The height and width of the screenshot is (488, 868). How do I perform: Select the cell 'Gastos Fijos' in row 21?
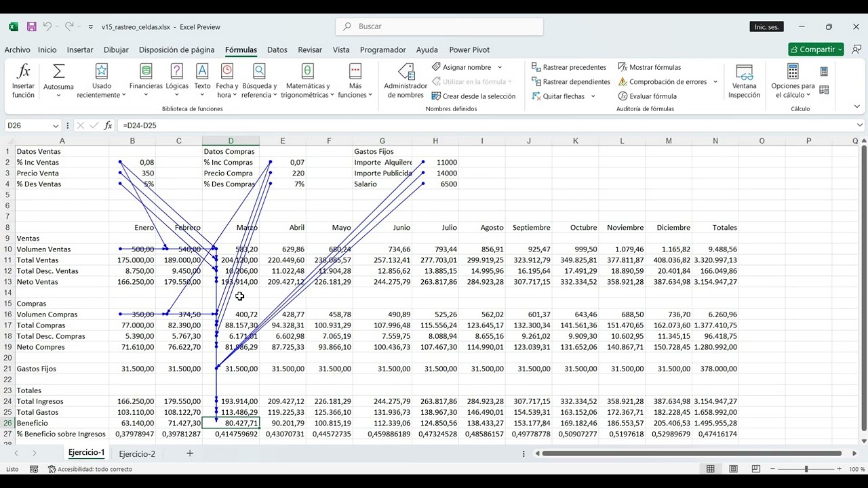click(62, 369)
